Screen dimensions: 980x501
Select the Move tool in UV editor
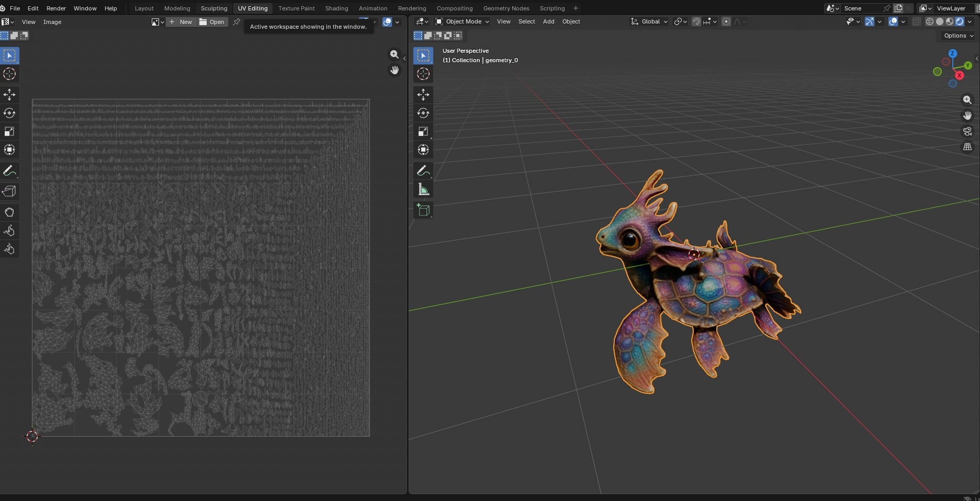coord(9,95)
